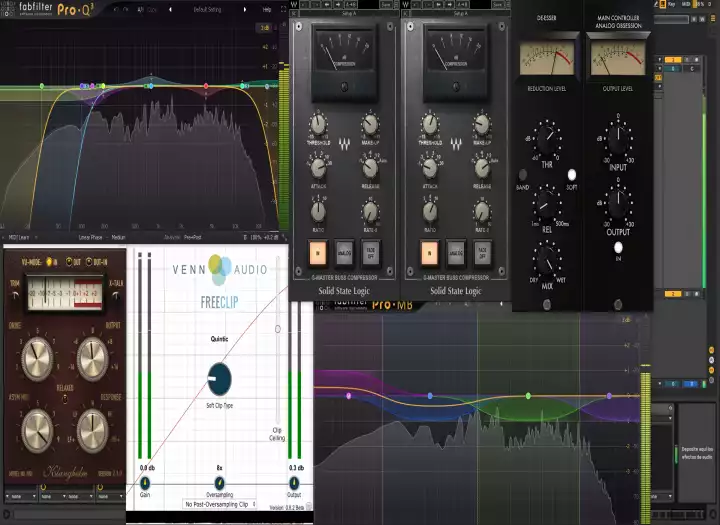Click the right SSL compressor Release knob

(482, 168)
